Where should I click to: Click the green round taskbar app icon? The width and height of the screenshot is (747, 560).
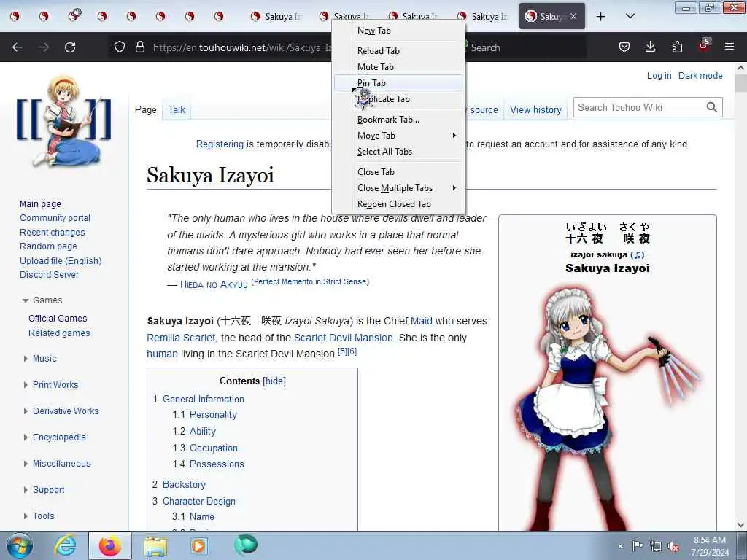pyautogui.click(x=245, y=545)
